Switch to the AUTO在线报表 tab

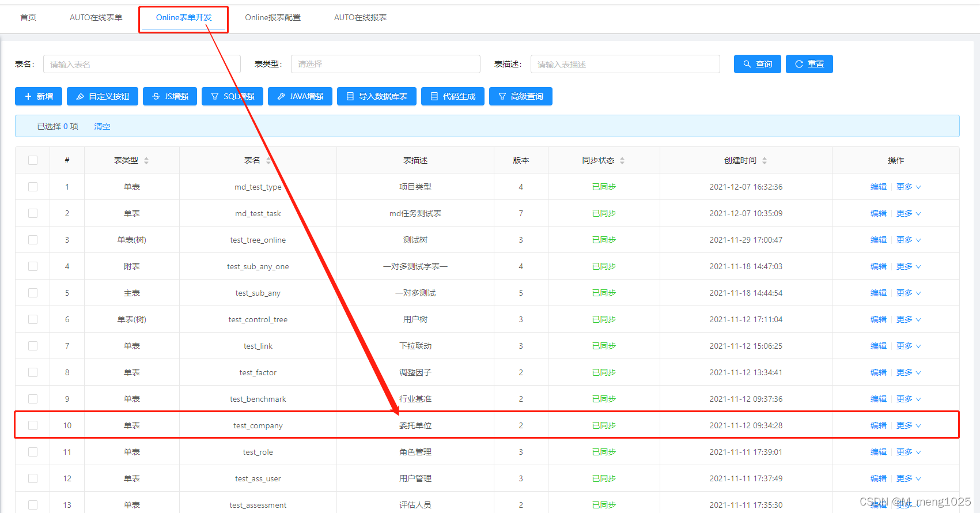[x=361, y=17]
